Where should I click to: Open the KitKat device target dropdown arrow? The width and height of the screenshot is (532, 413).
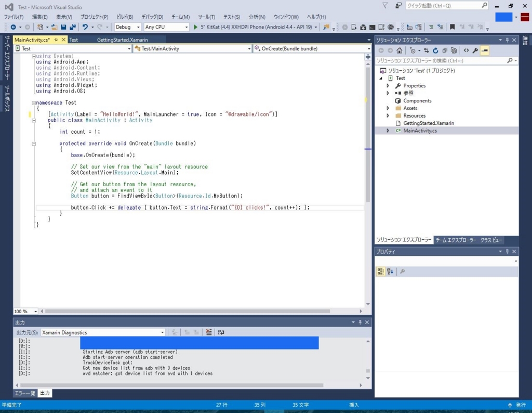(x=316, y=27)
